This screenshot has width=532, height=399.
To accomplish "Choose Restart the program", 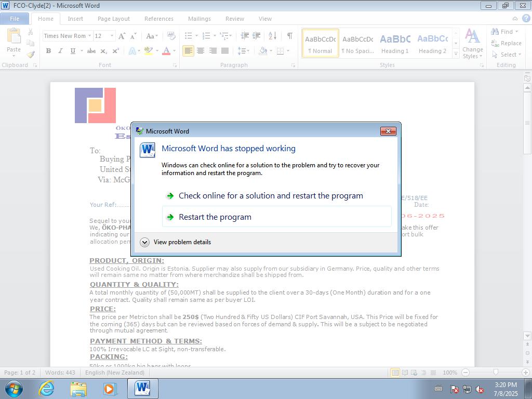I will [x=215, y=217].
